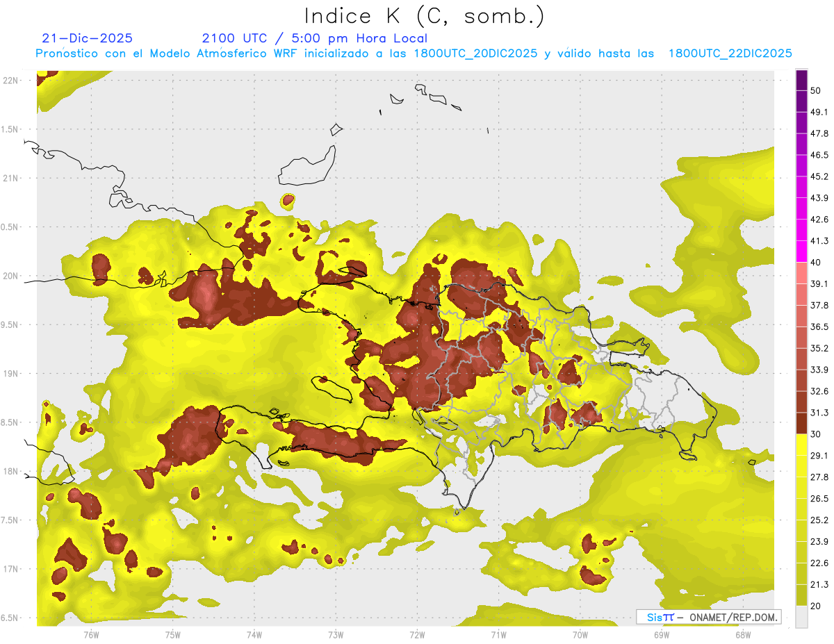
Task: Click the 17N latitude axis label
Action: click(11, 569)
